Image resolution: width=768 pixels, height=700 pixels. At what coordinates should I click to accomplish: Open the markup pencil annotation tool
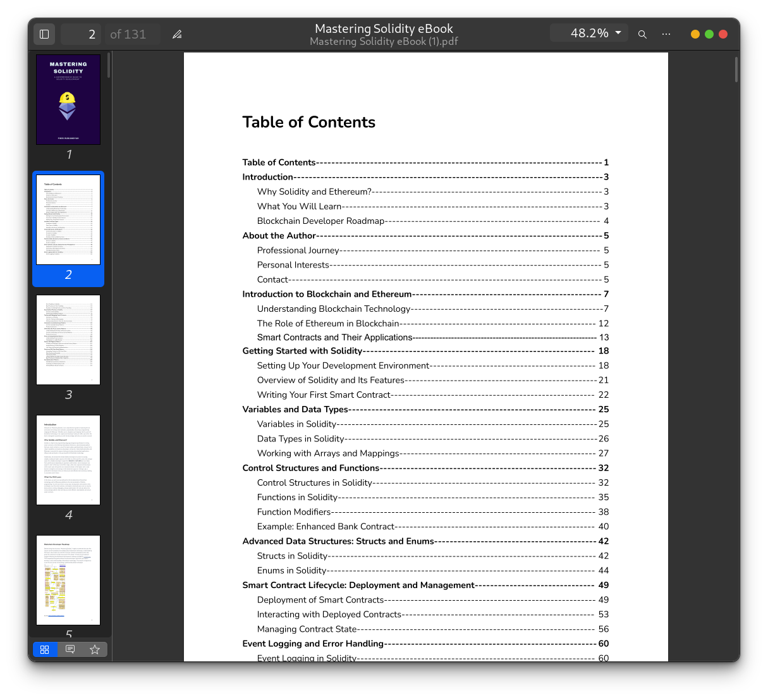point(177,34)
